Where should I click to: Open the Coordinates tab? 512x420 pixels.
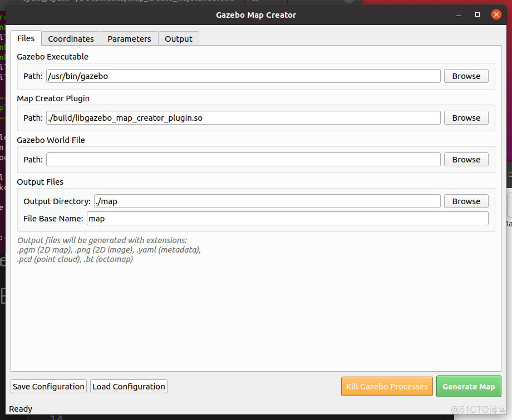pos(71,39)
